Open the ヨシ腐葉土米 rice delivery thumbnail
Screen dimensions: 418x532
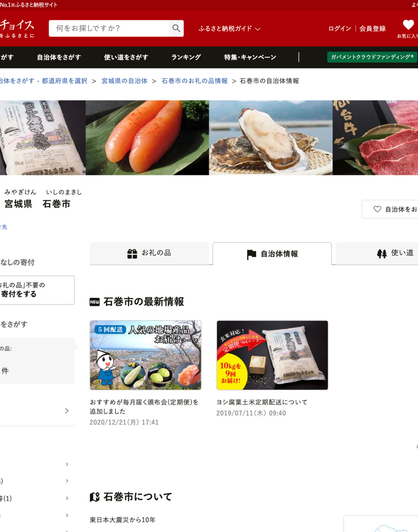tap(272, 355)
